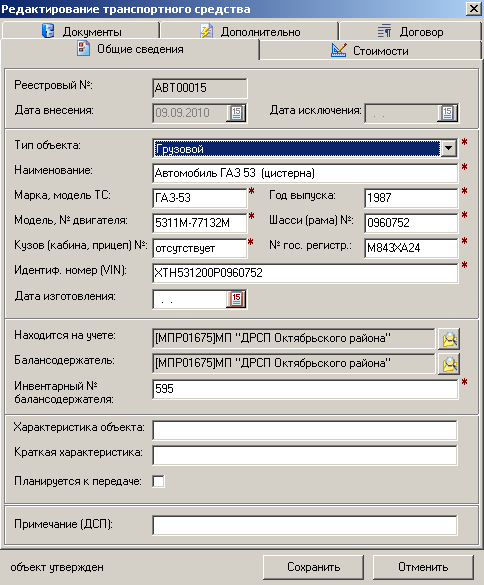Viewport: 484px width, 585px height.
Task: Click the Наименование text field
Action: pyautogui.click(x=305, y=173)
